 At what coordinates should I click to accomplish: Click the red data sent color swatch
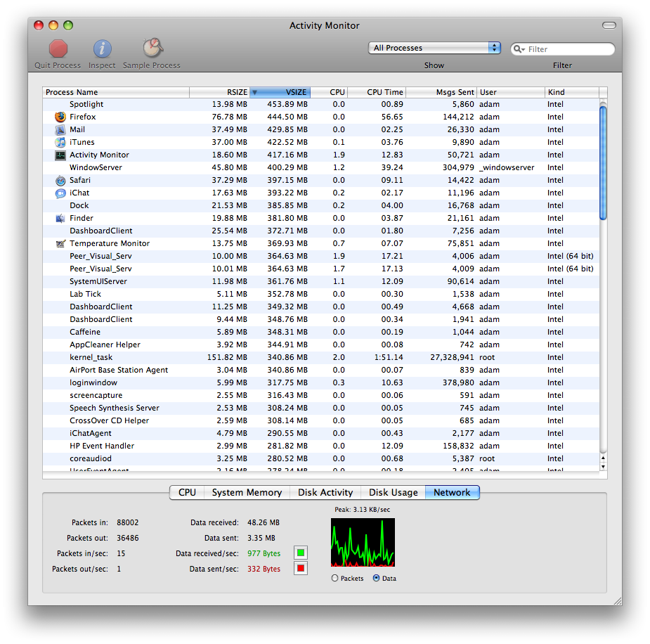click(x=301, y=568)
